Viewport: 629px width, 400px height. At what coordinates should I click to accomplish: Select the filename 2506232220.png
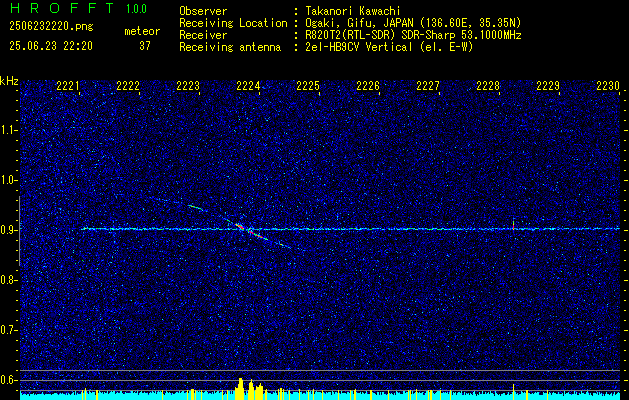[51, 27]
